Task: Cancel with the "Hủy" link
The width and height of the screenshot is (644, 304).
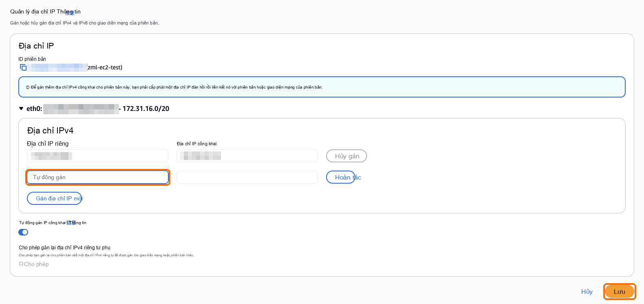Action: point(587,292)
